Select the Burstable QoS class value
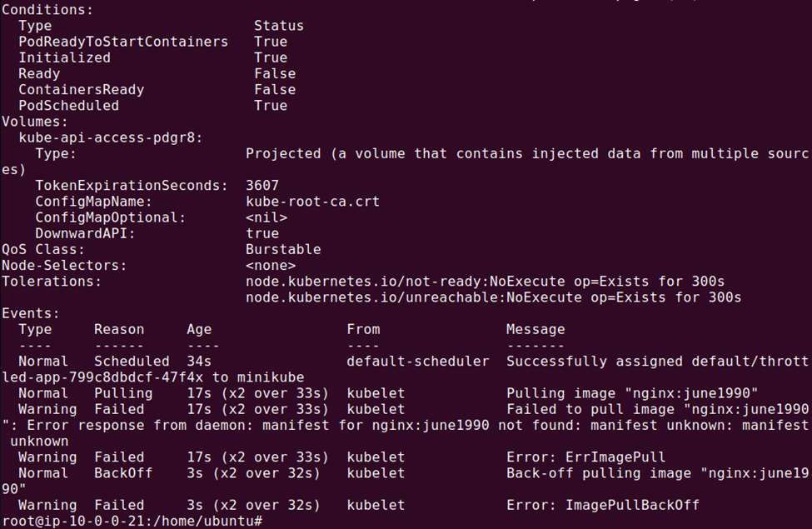The height and width of the screenshot is (529, 812). [283, 249]
